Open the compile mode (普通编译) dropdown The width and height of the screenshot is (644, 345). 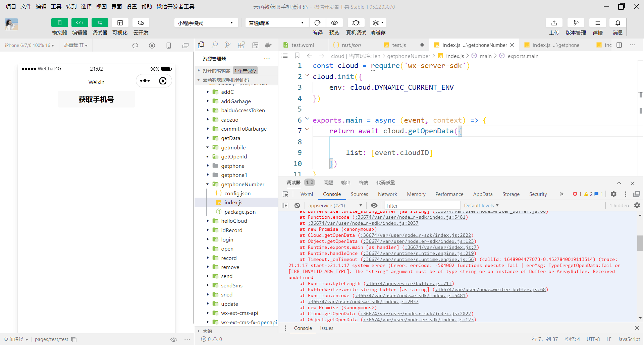[x=277, y=23]
